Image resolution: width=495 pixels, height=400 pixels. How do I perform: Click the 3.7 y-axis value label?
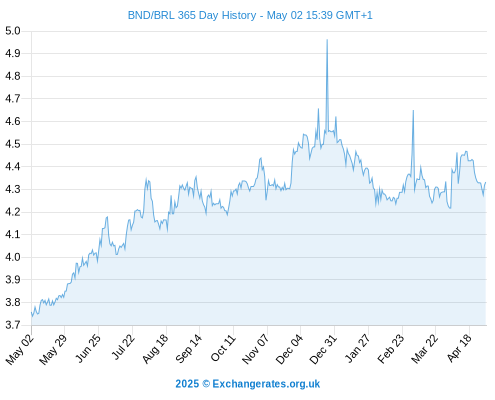pyautogui.click(x=13, y=325)
